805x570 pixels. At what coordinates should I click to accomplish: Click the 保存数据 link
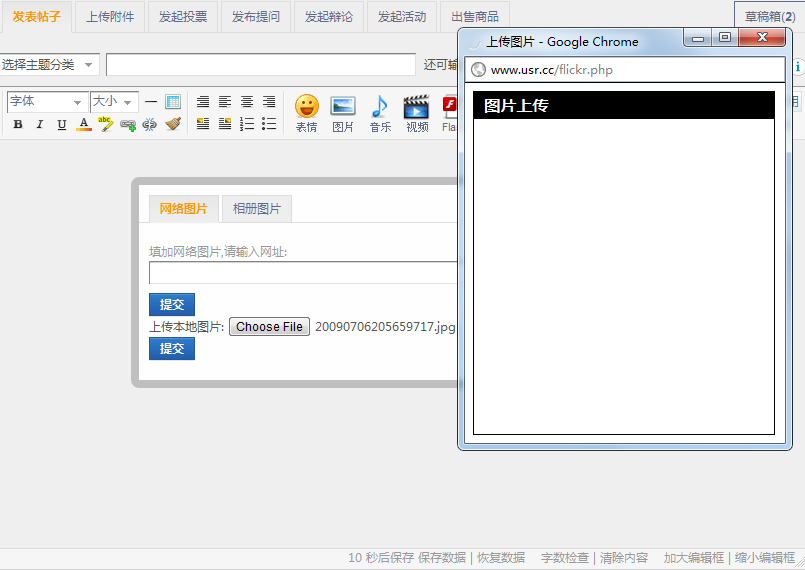coord(442,558)
